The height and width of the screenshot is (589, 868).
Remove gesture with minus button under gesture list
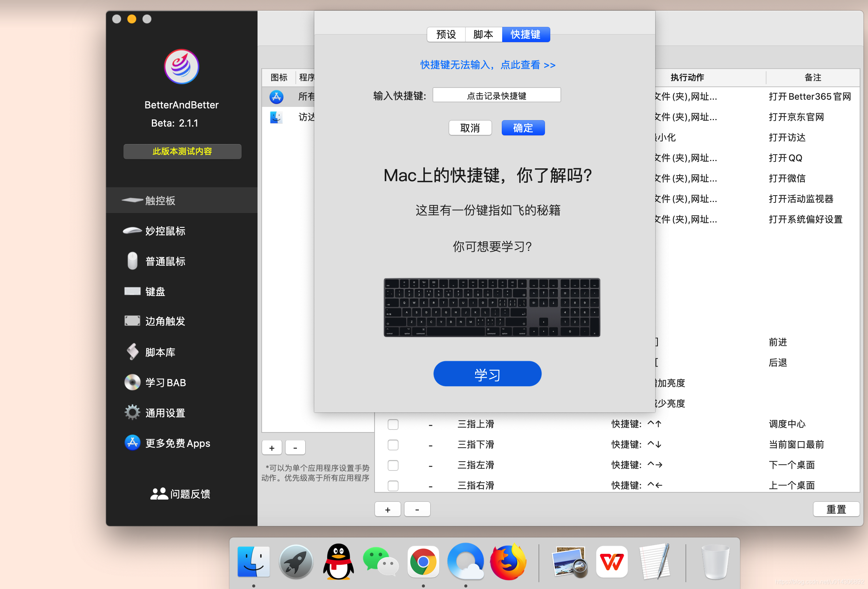417,509
